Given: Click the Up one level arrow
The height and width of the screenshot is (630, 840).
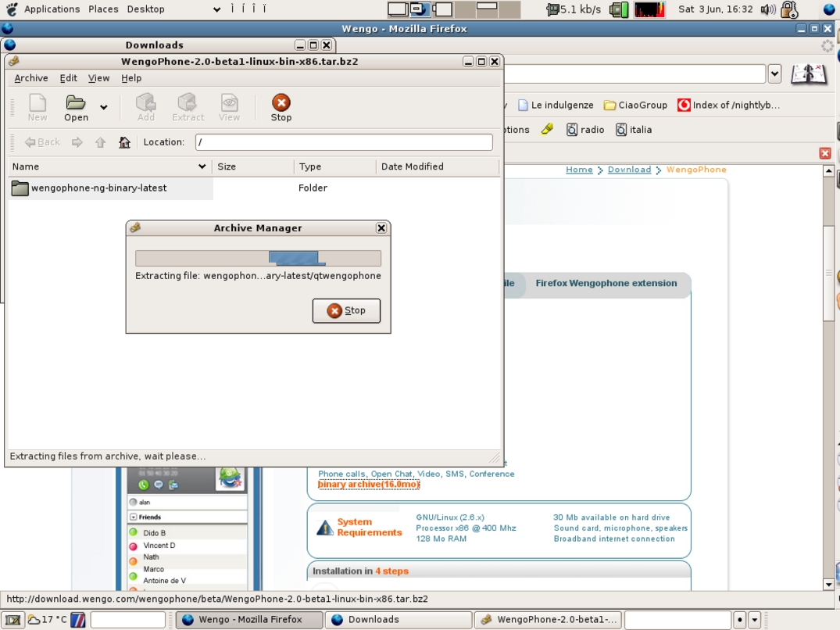Looking at the screenshot, I should tap(100, 142).
